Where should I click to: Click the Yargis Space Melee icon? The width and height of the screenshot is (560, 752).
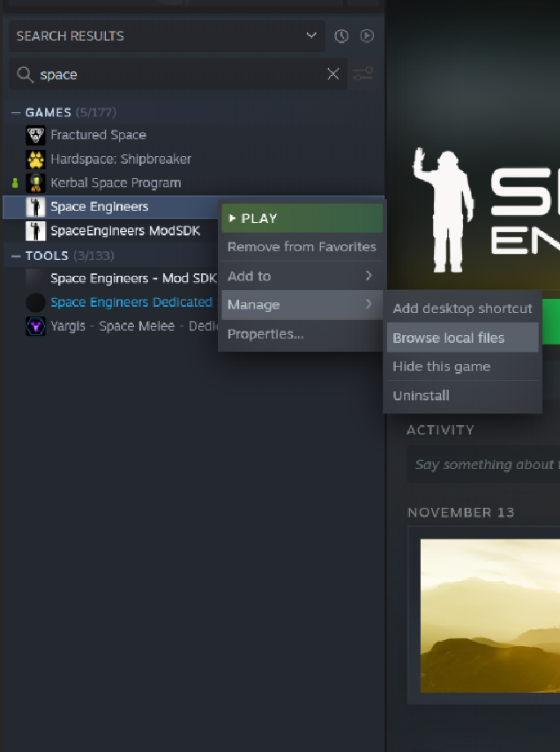point(35,326)
